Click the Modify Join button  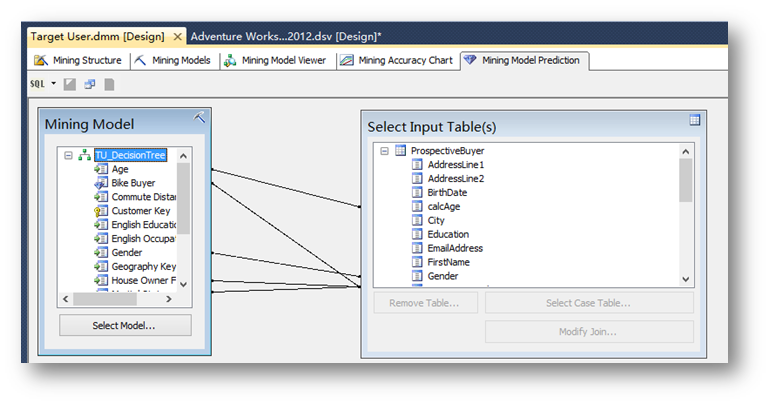tap(589, 332)
